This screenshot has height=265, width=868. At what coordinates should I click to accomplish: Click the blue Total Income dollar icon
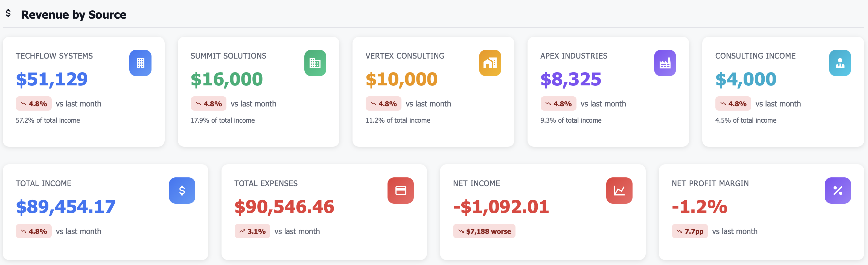(x=182, y=191)
